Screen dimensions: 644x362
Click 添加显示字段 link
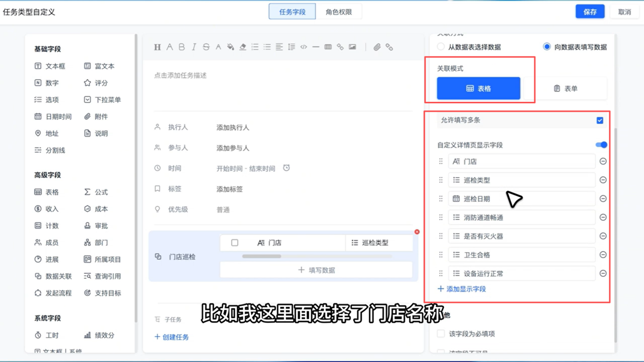(462, 289)
